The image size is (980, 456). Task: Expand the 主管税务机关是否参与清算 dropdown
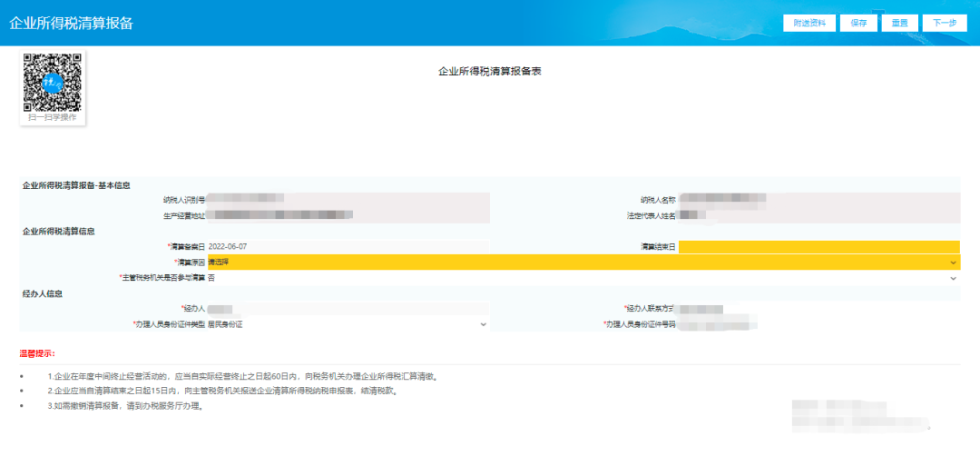(583, 277)
